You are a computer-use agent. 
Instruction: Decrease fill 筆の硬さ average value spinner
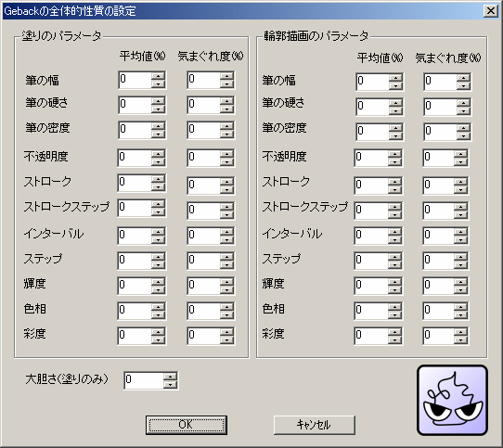[x=158, y=109]
